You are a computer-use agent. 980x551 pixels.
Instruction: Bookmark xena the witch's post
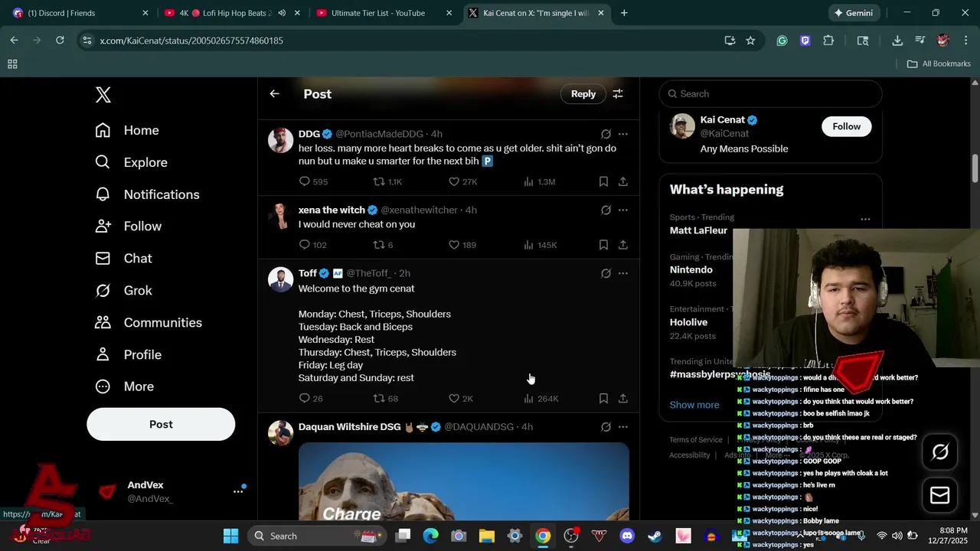pyautogui.click(x=603, y=245)
